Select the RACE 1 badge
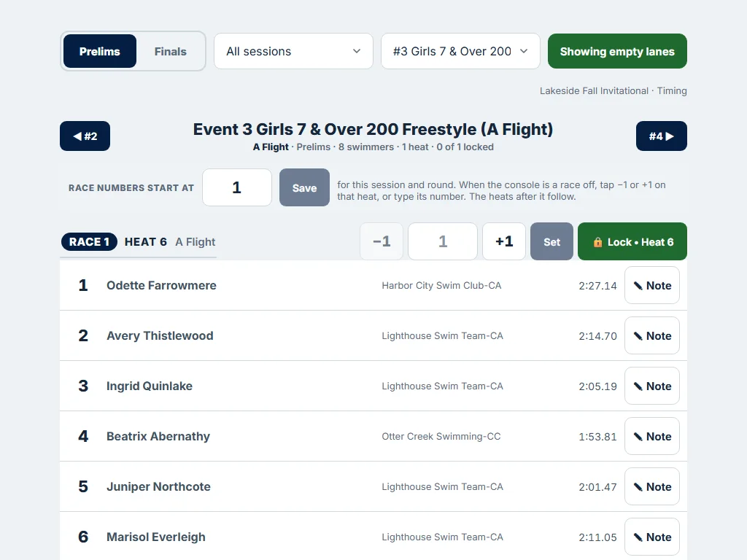Screen dimensions: 747x560 coord(89,242)
